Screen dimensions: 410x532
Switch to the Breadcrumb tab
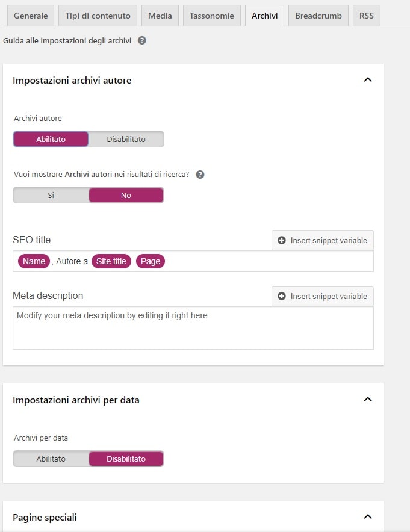318,16
